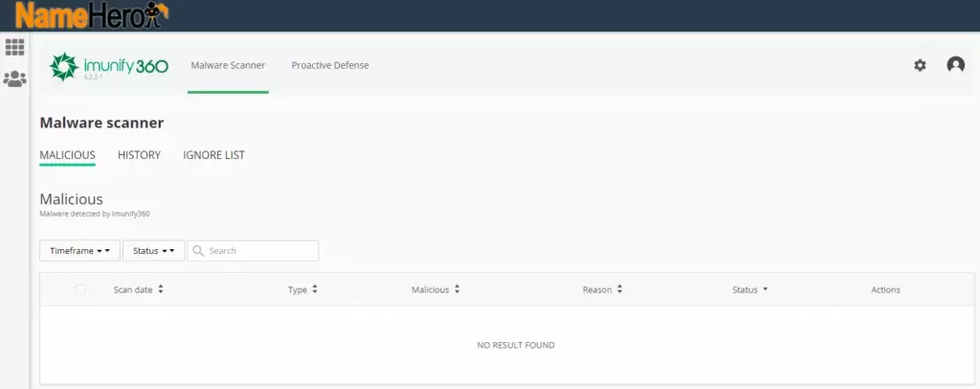
Task: Click into the Search field
Action: [253, 251]
